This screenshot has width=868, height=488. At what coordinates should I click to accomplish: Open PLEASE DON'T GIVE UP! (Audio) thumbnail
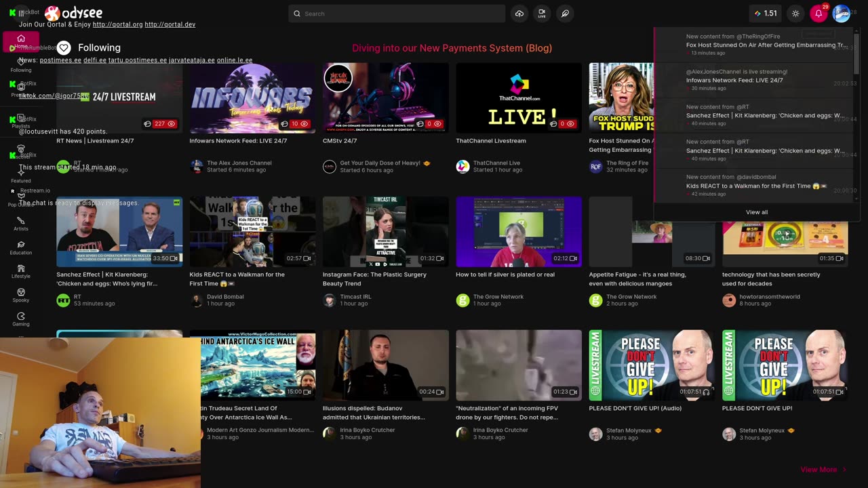652,365
